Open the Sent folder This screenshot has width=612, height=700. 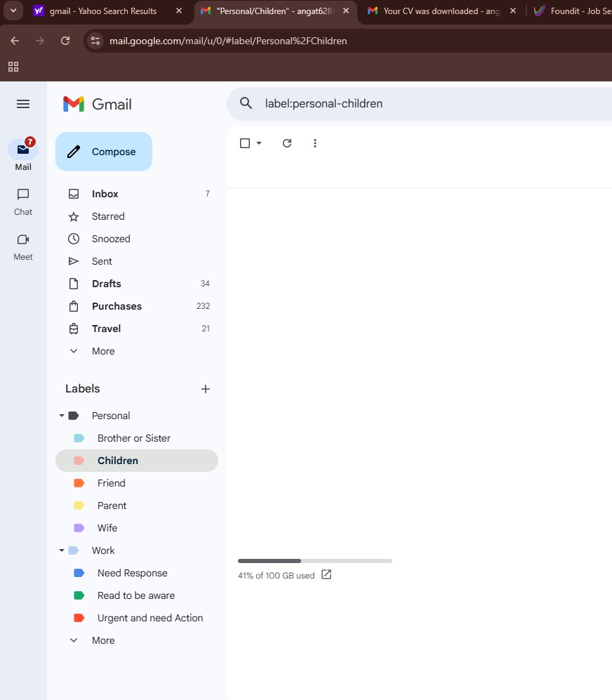pyautogui.click(x=137, y=261)
